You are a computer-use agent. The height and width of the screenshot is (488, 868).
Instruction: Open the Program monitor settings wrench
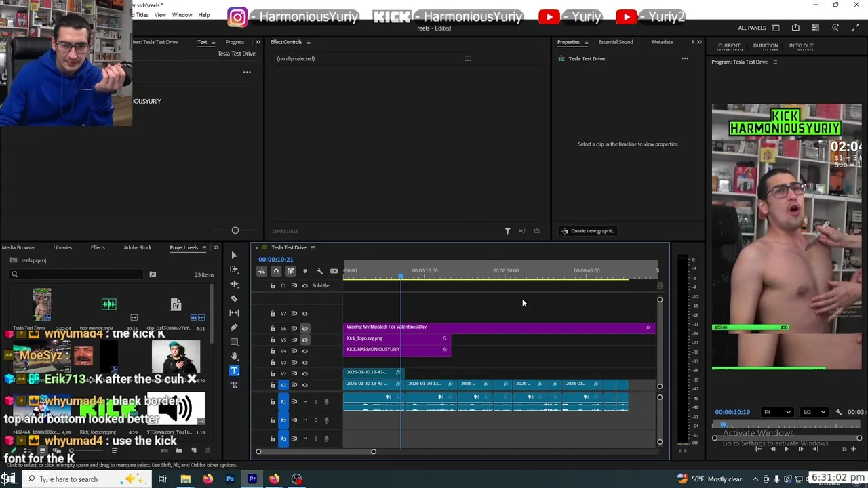[838, 412]
